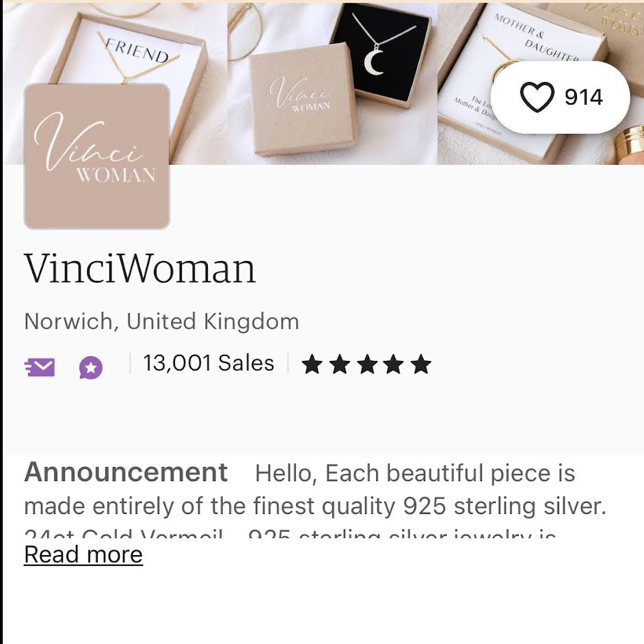Click the second star in the rating
The width and height of the screenshot is (644, 644).
point(340,364)
